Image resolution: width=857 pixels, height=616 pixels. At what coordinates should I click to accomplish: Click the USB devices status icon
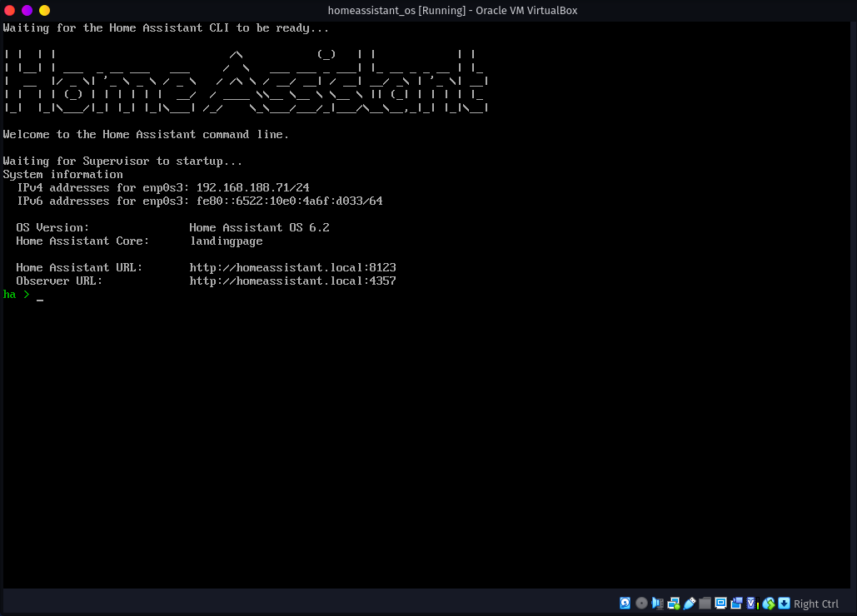point(690,604)
